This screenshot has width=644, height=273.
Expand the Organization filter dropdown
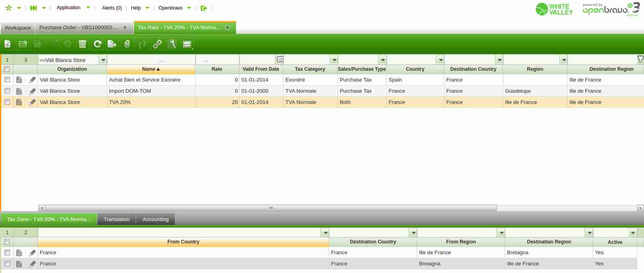coord(103,60)
